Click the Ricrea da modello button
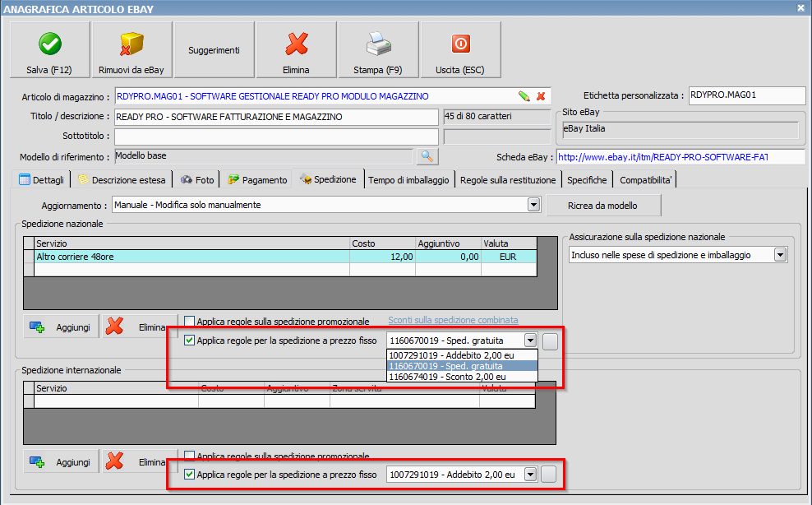Viewport: 812px width, 505px height. [x=603, y=206]
